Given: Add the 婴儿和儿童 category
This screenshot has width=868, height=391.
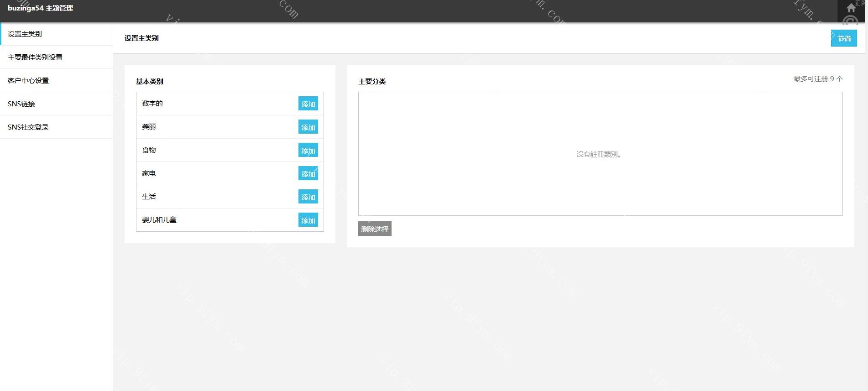Looking at the screenshot, I should click(x=308, y=220).
